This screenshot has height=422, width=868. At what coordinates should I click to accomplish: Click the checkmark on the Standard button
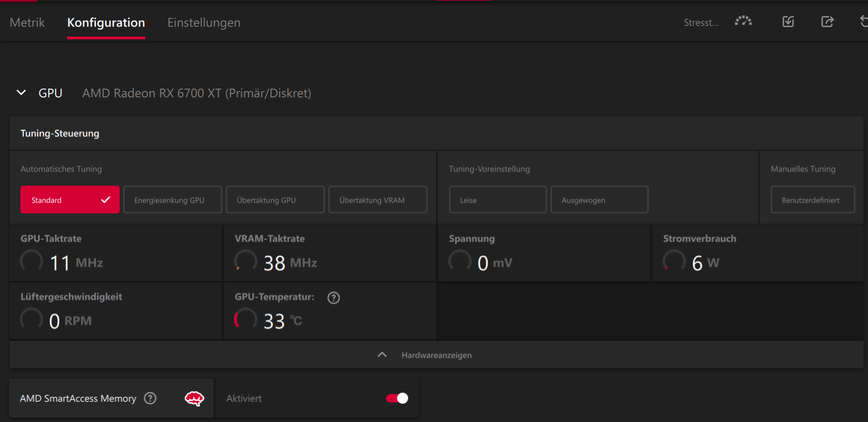click(x=105, y=200)
